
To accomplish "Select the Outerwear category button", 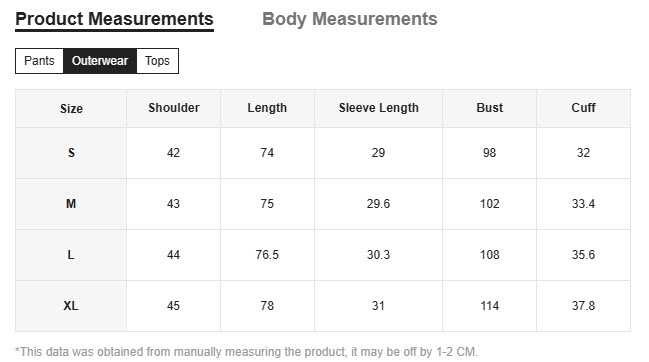I will point(100,61).
